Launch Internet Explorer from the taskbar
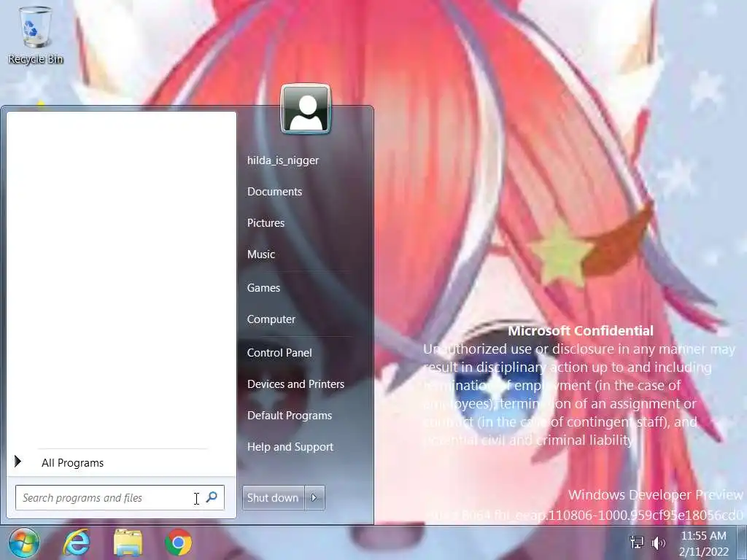 76,542
